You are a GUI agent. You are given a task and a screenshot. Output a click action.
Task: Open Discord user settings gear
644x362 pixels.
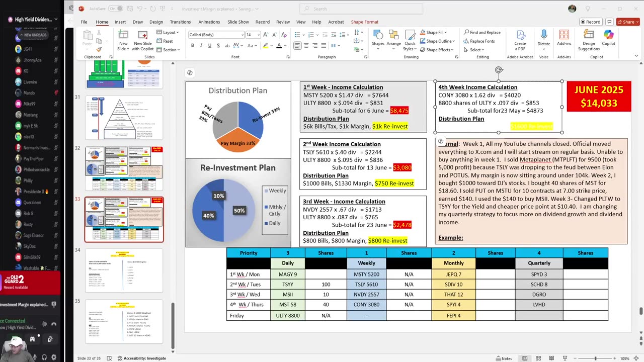point(54,357)
